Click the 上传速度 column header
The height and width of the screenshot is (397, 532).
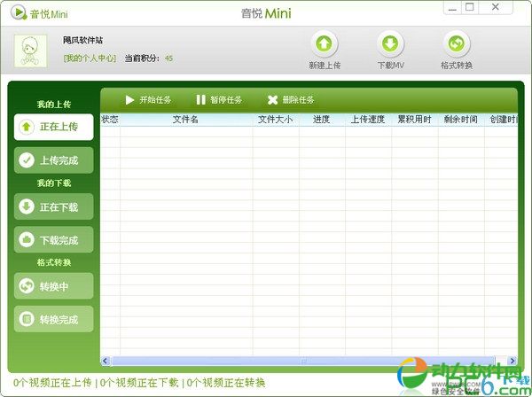[367, 119]
